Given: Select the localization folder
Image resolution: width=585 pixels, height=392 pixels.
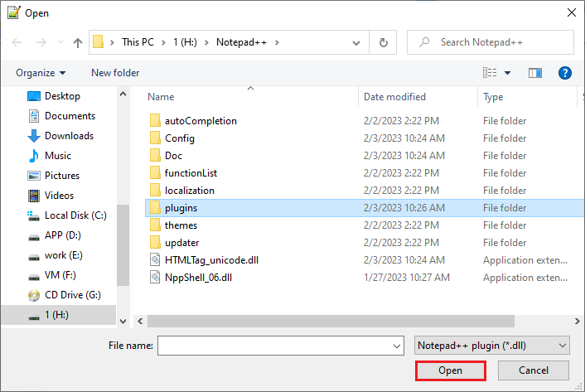Looking at the screenshot, I should pos(190,191).
